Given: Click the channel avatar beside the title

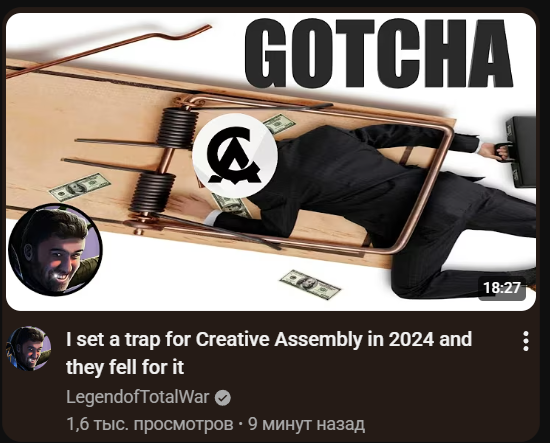Looking at the screenshot, I should 28,348.
